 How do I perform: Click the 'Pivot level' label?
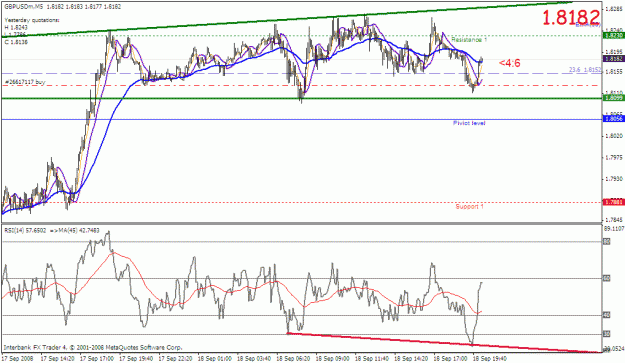[x=469, y=123]
